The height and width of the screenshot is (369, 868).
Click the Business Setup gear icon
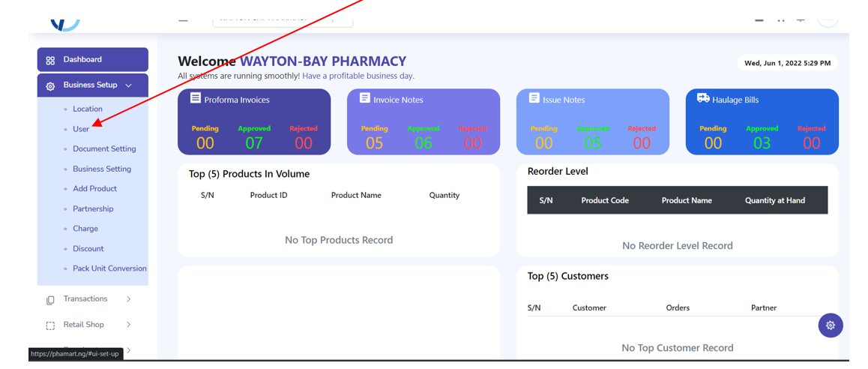coord(50,86)
